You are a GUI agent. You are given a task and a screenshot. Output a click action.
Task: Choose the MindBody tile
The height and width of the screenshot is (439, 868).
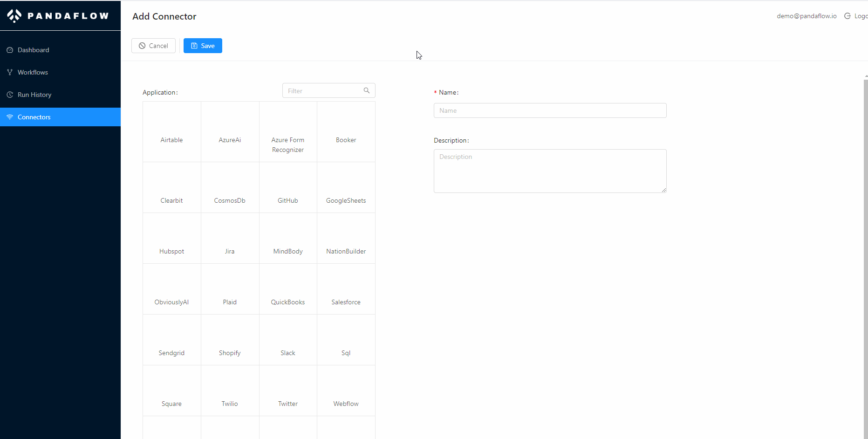[288, 238]
